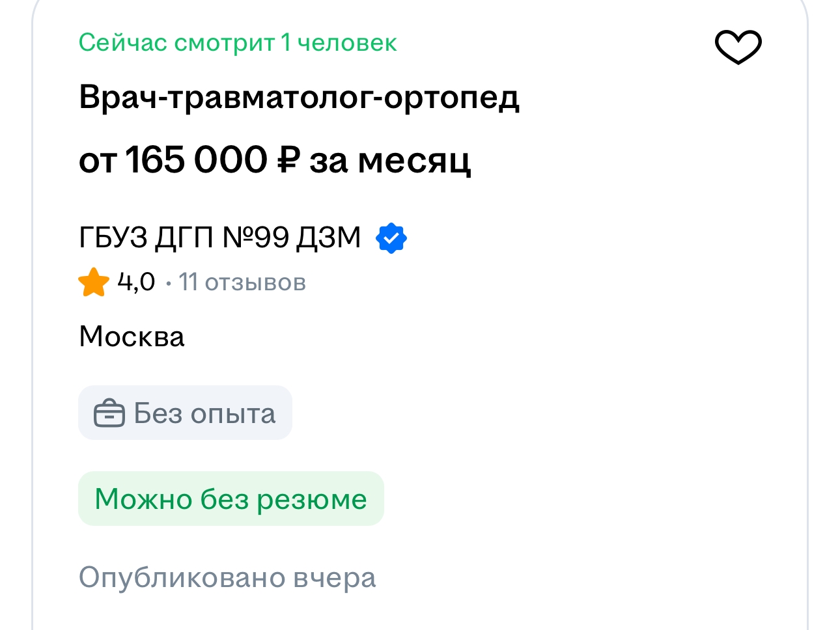Screen dimensions: 840x630
Task: Open the 11 отзывов reviews link
Action: 242,282
